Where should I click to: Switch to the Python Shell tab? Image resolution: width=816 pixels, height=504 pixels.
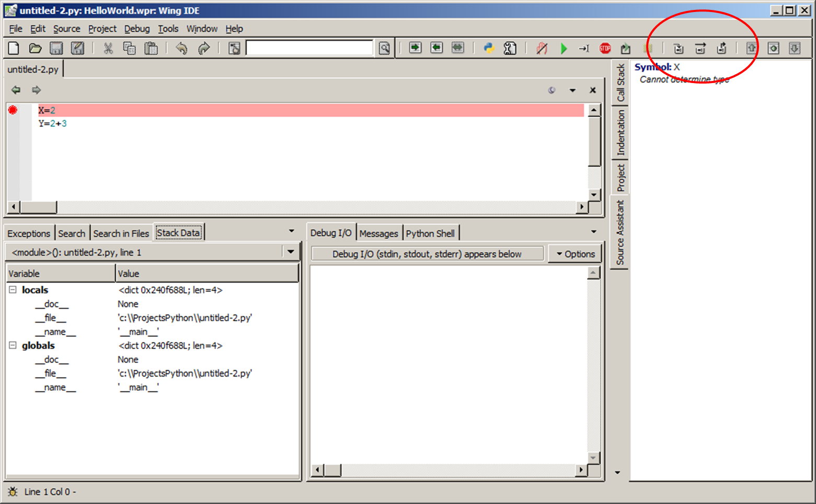tap(430, 233)
